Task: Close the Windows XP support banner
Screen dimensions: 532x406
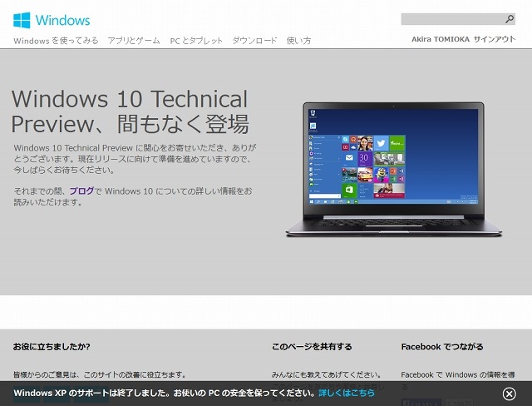Action: click(x=509, y=394)
